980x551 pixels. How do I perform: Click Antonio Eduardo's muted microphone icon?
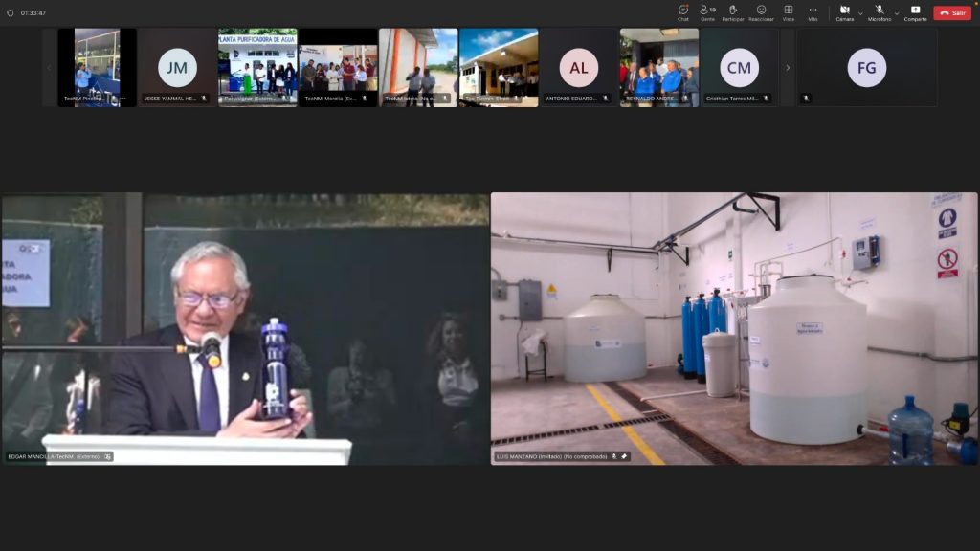pos(605,99)
